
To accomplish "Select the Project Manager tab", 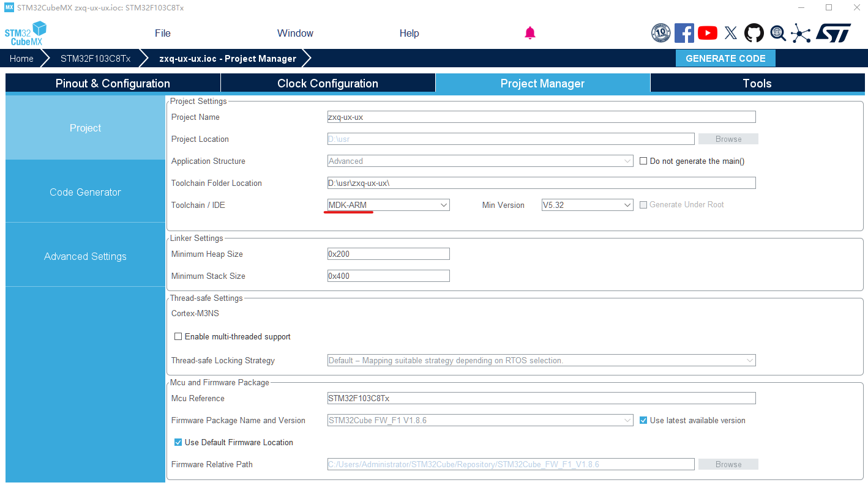I will tap(543, 83).
